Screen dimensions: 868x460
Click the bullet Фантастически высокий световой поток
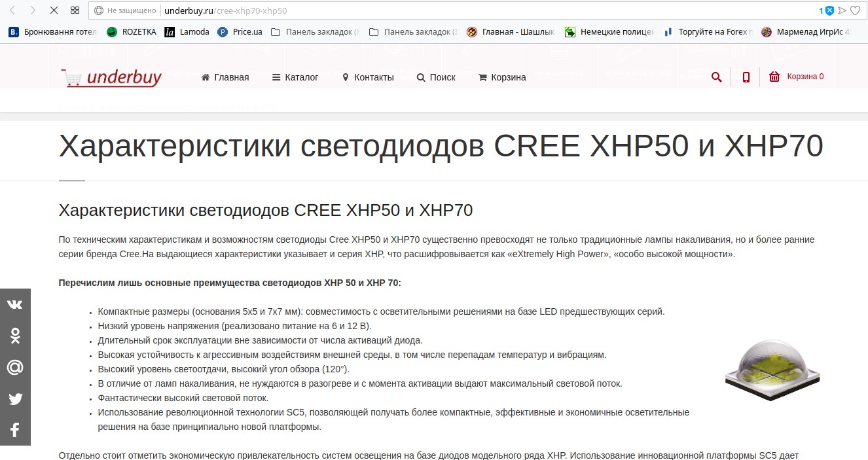click(183, 398)
